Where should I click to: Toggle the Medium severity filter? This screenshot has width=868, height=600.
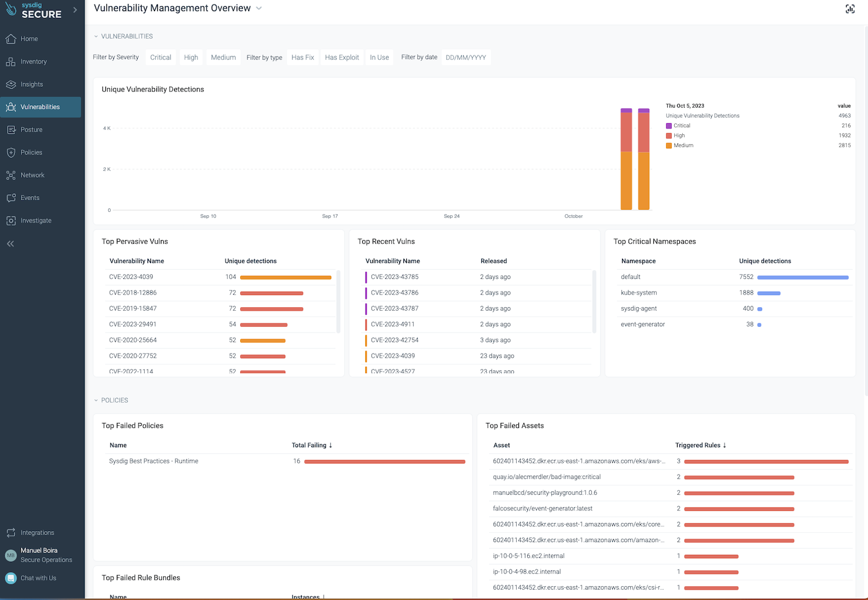(223, 57)
